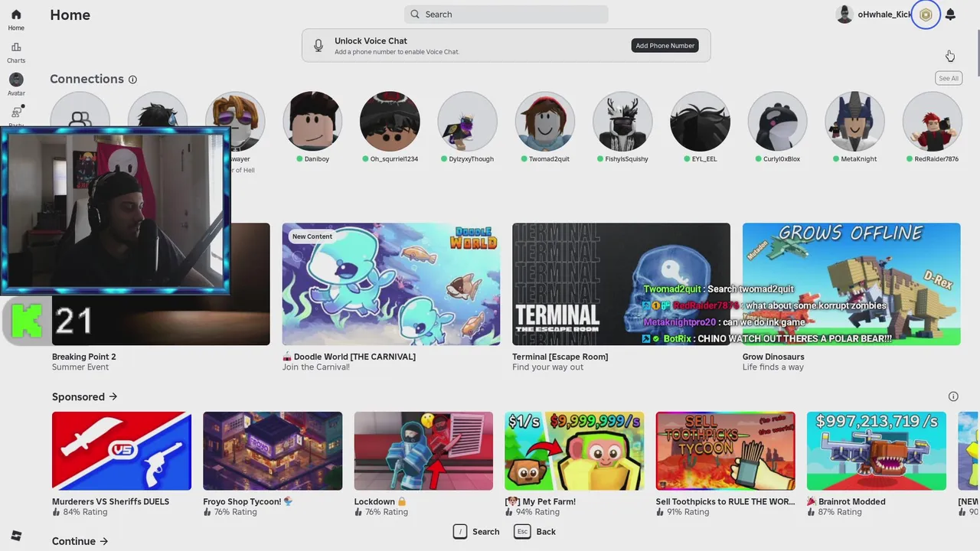Open Murderers VS Sheriffs DUELS thumbnail
Viewport: 980px width, 551px height.
(122, 451)
